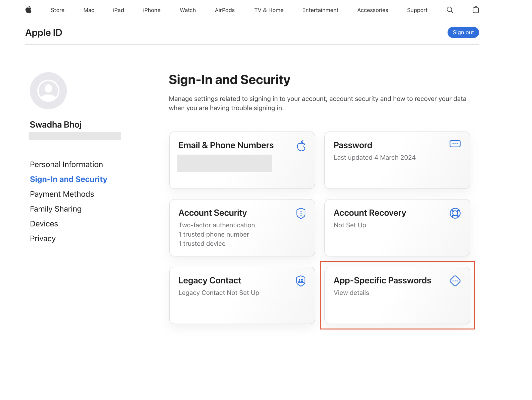The image size is (532, 400).
Task: Click the password dots icon
Action: [455, 144]
